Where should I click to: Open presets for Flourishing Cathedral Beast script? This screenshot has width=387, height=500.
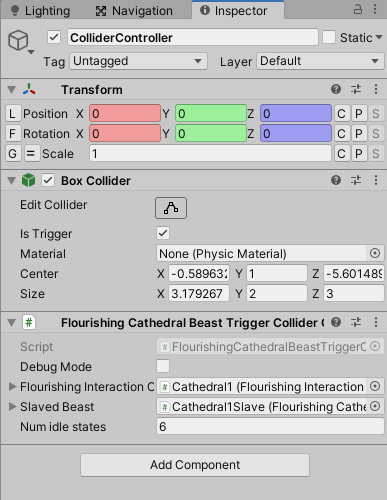[x=356, y=322]
